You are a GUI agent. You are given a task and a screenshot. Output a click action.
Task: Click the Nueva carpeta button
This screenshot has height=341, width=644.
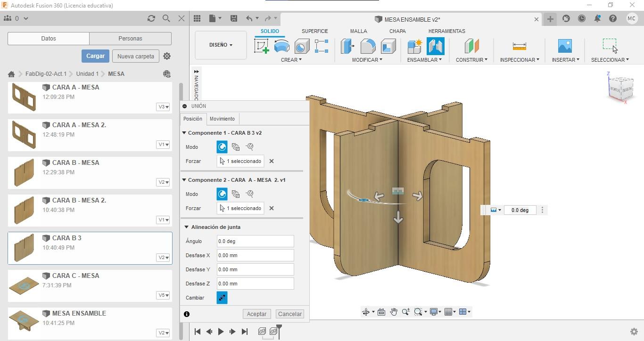(x=136, y=56)
